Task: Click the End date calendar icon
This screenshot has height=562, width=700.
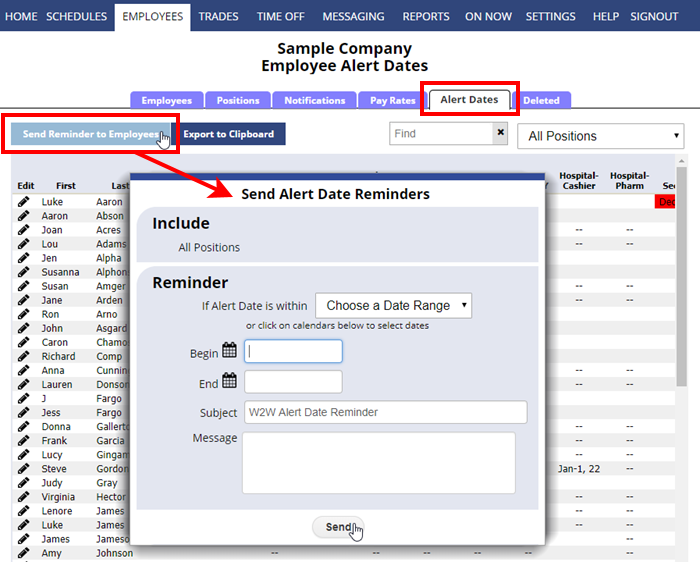Action: 229,381
